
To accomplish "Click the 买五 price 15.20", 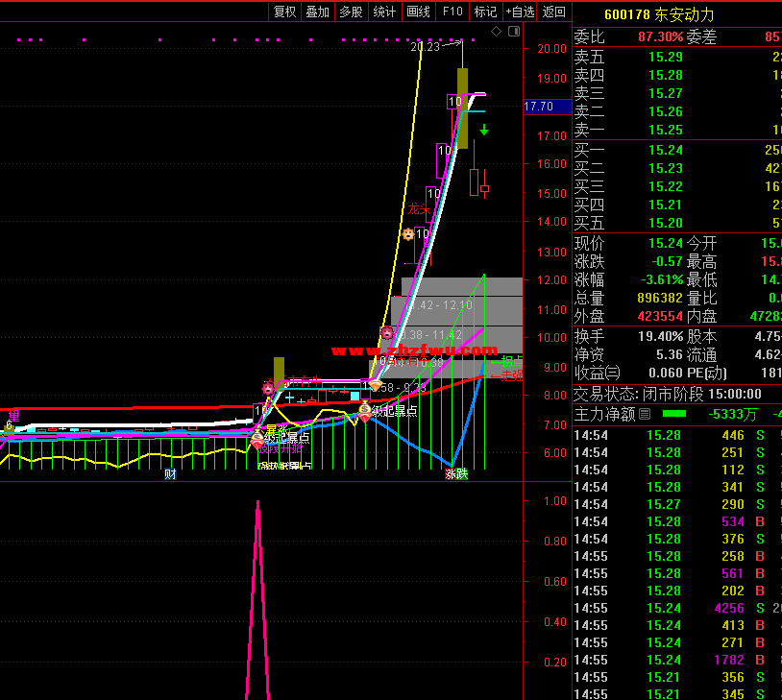I will [x=666, y=223].
